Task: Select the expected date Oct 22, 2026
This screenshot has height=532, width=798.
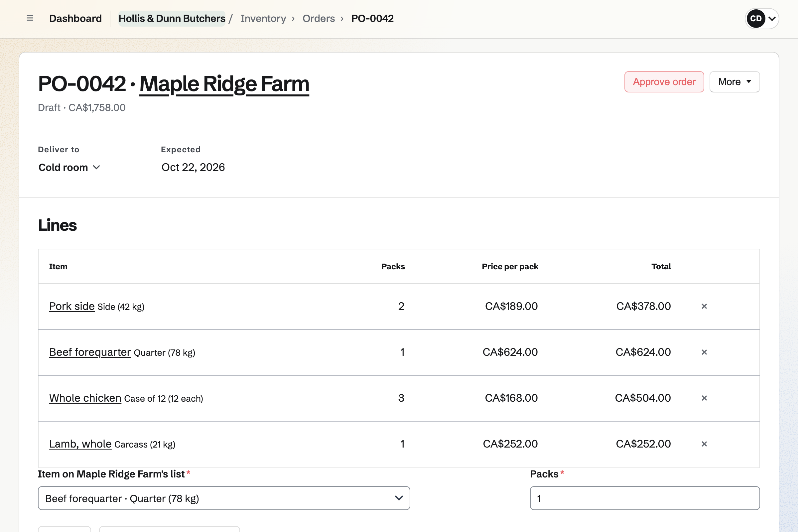Action: [193, 167]
